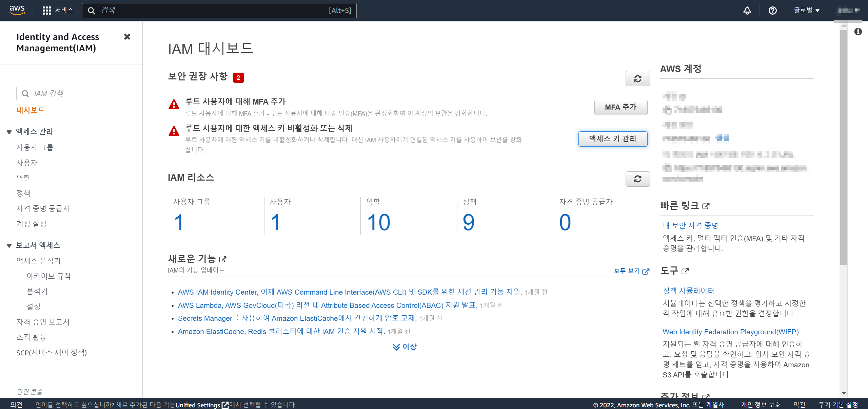Close the IAM navigation panel
The image size is (868, 409).
127,37
